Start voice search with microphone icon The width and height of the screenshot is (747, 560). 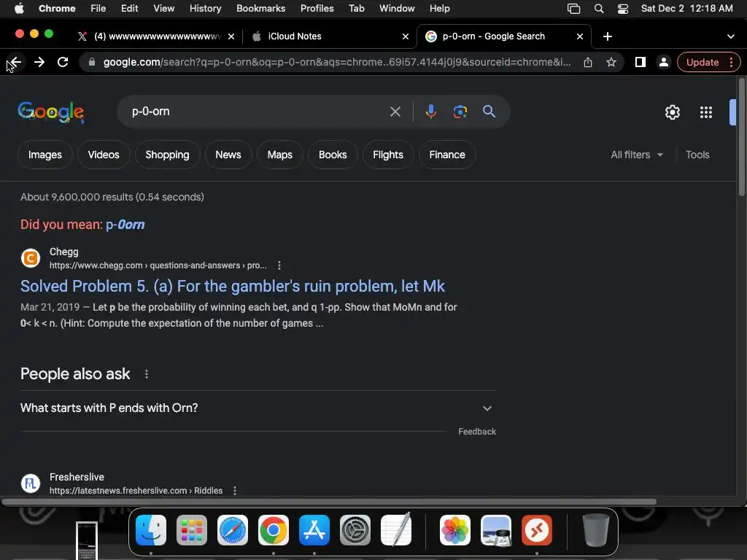tap(430, 112)
